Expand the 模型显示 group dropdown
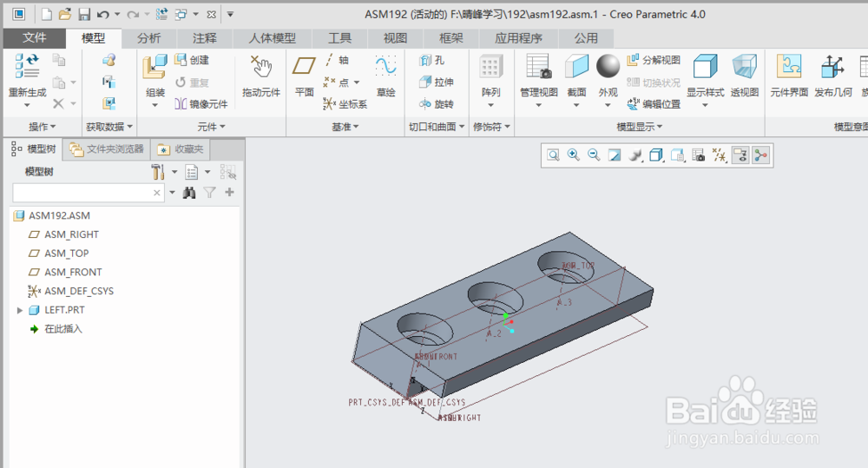 coord(640,127)
